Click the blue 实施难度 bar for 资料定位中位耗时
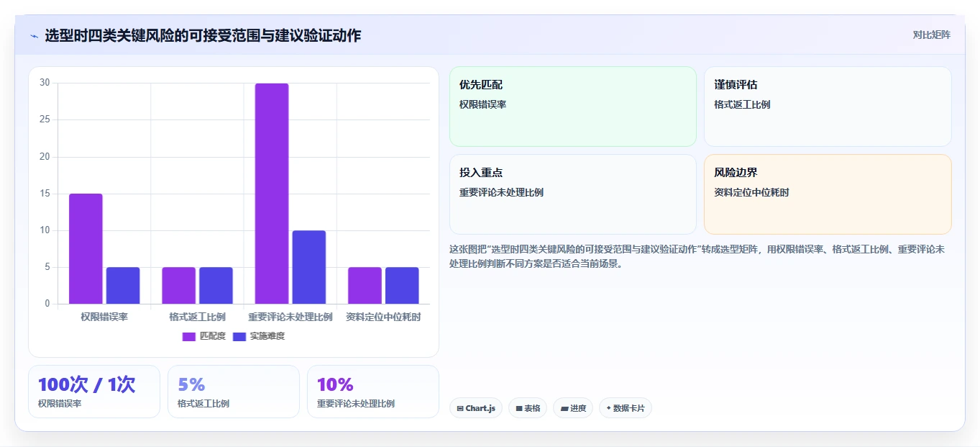 [x=402, y=286]
